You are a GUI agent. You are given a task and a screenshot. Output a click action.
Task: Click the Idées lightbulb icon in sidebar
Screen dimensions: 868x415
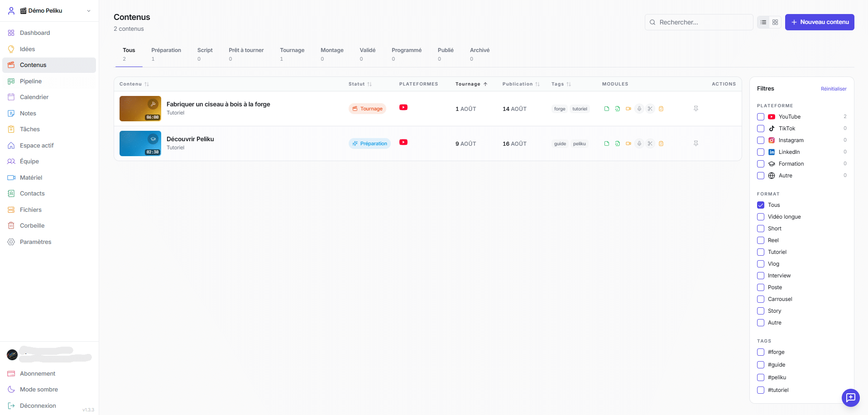pyautogui.click(x=11, y=49)
